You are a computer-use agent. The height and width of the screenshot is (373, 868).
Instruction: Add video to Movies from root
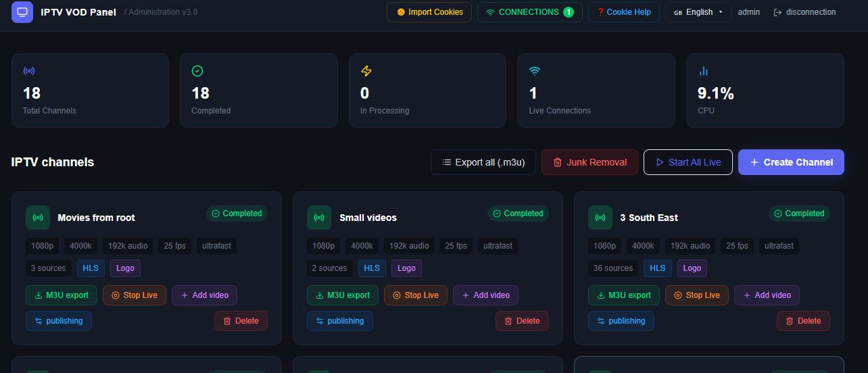[x=204, y=295]
